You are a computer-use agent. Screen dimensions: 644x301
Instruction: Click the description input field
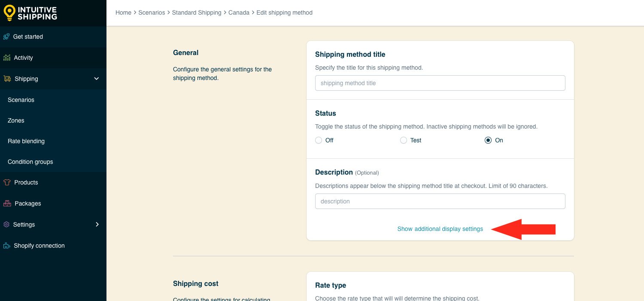tap(440, 201)
